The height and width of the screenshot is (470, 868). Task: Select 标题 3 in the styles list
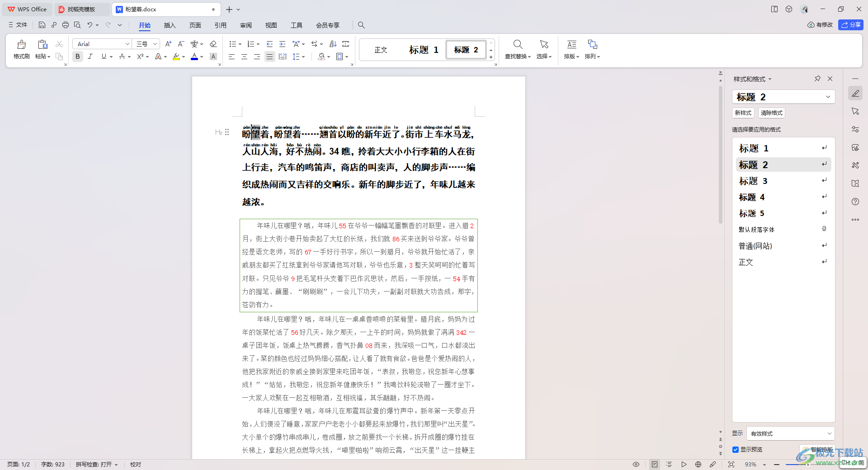[783, 181]
